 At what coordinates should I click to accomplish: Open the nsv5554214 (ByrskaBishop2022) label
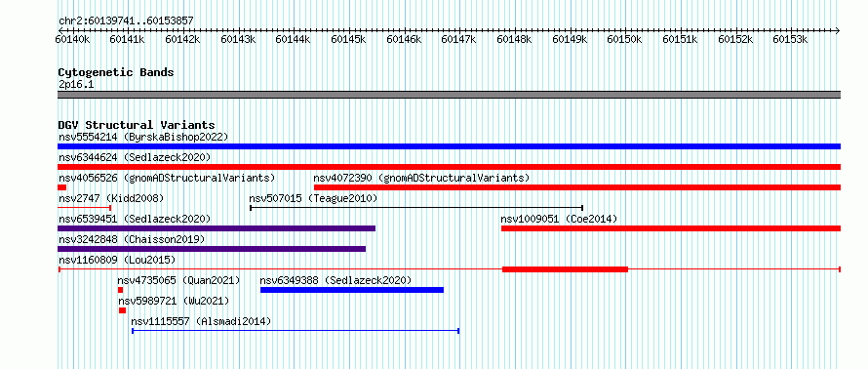point(143,137)
